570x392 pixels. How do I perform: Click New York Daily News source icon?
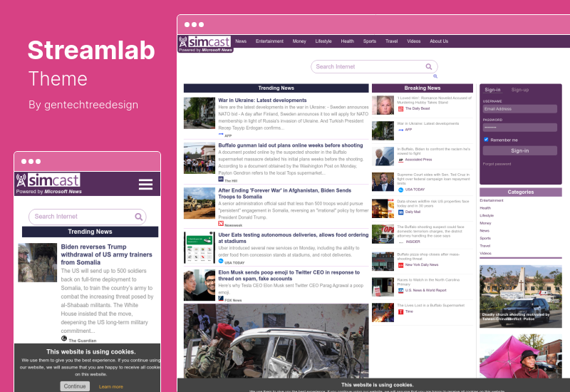tap(401, 265)
